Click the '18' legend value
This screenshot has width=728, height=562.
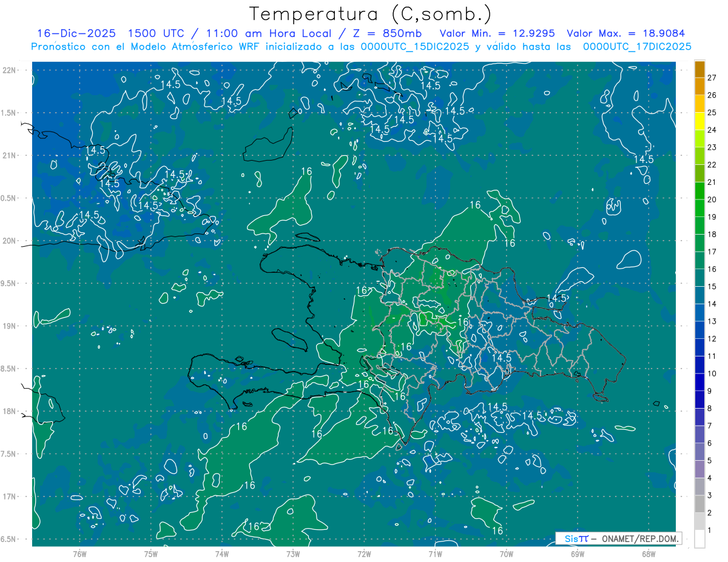click(712, 234)
